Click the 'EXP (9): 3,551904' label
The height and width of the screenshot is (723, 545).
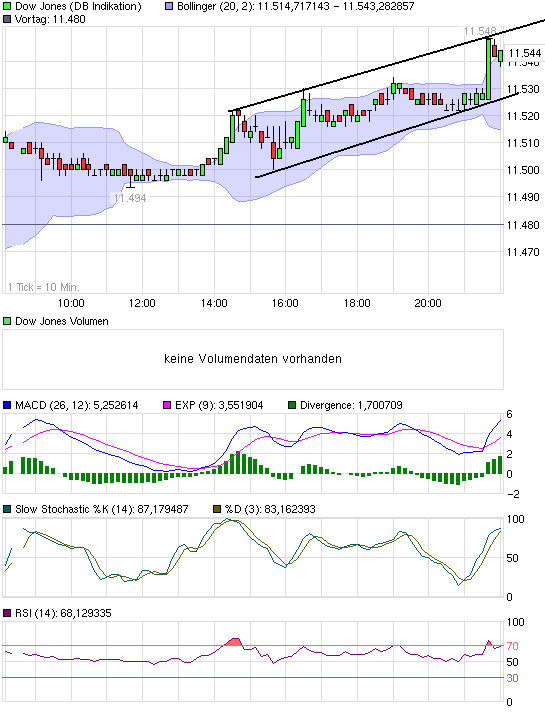coord(219,405)
